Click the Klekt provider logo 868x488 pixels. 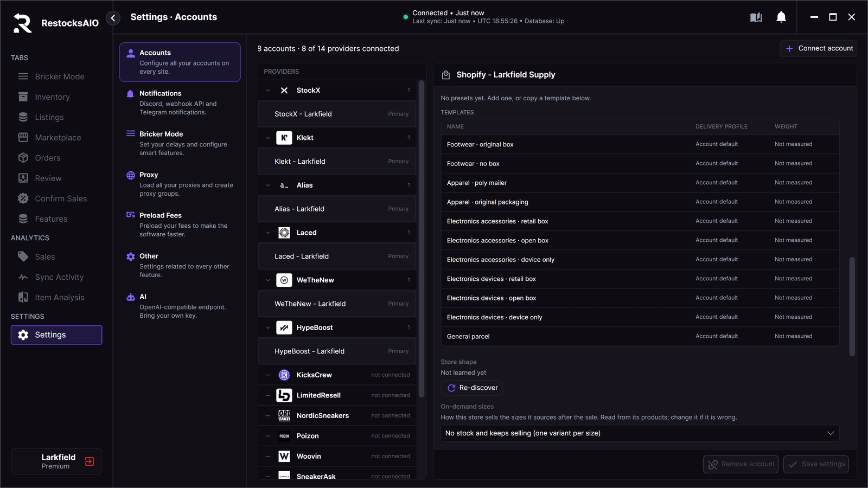click(284, 138)
